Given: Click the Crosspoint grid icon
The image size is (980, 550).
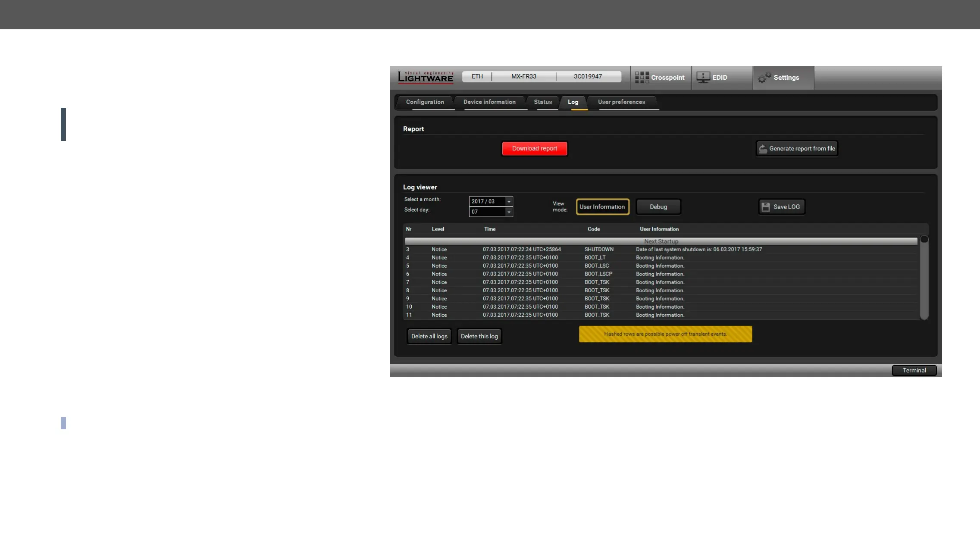Looking at the screenshot, I should 642,78.
